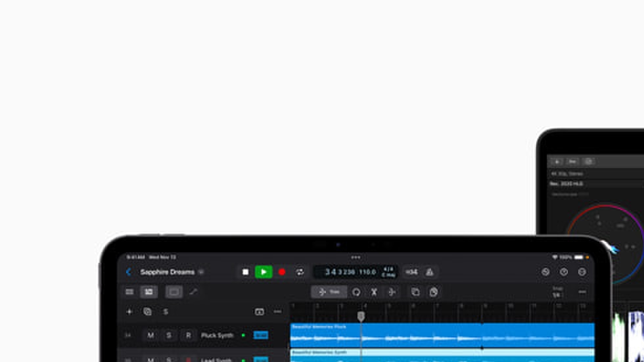
Task: Toggle the global solo S button in track header
Action: (x=166, y=312)
